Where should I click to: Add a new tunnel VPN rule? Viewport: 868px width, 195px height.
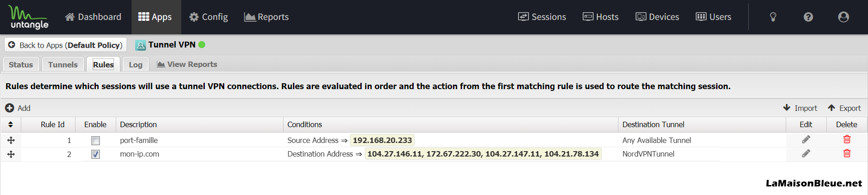[x=18, y=108]
